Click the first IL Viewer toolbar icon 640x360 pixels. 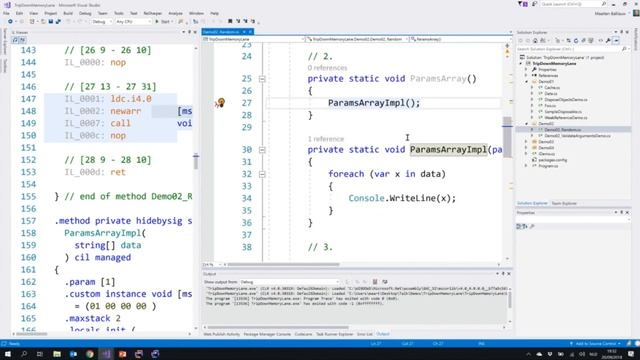click(15, 40)
